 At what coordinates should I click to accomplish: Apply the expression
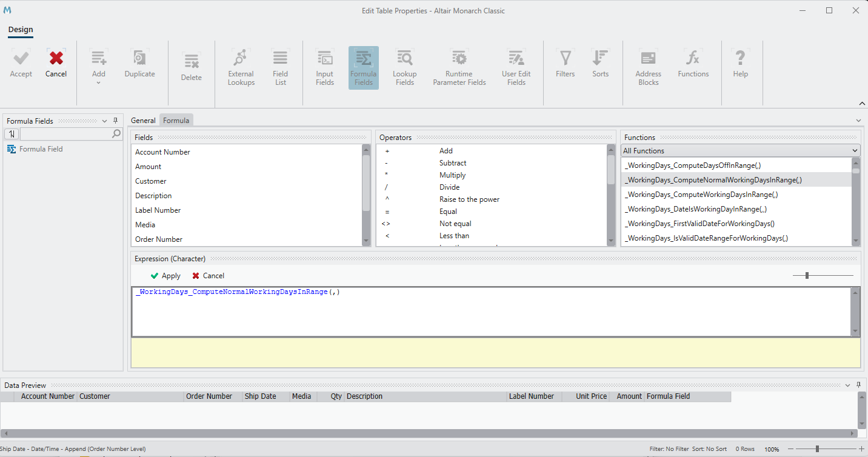pyautogui.click(x=165, y=276)
